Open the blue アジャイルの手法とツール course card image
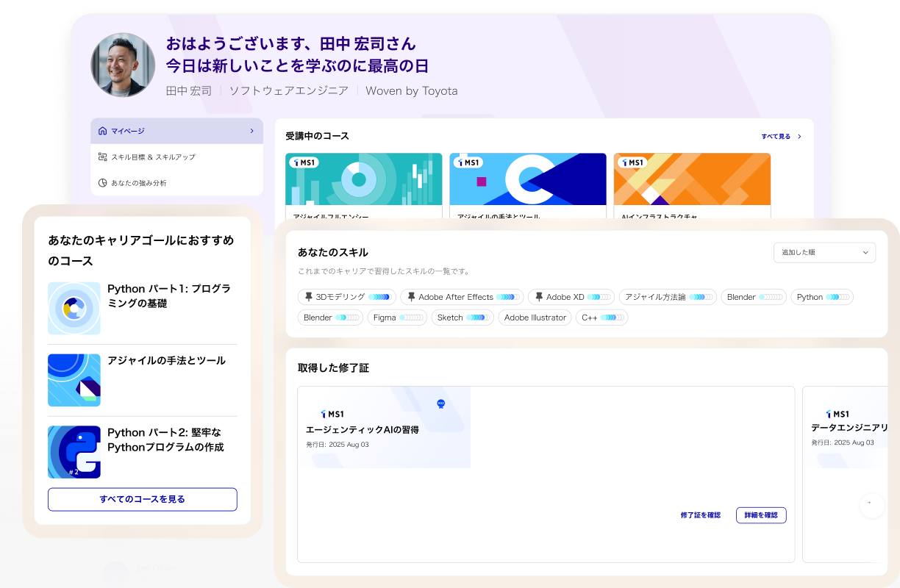900x588 pixels. coord(528,179)
